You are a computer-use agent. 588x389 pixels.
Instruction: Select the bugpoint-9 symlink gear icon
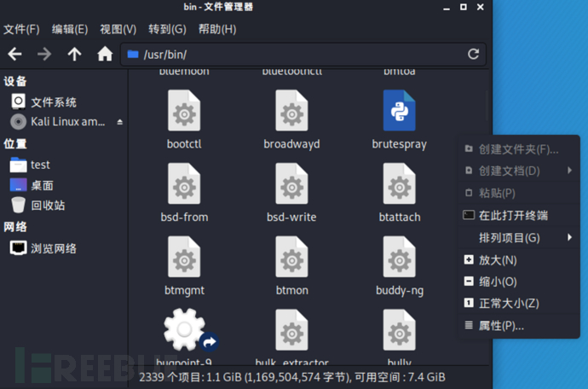pos(187,330)
